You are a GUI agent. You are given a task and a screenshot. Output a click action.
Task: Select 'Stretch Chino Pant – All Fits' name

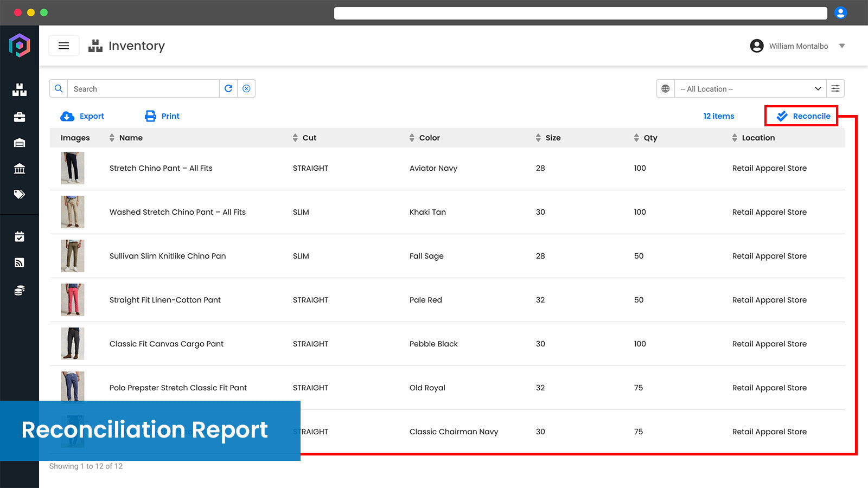(161, 168)
